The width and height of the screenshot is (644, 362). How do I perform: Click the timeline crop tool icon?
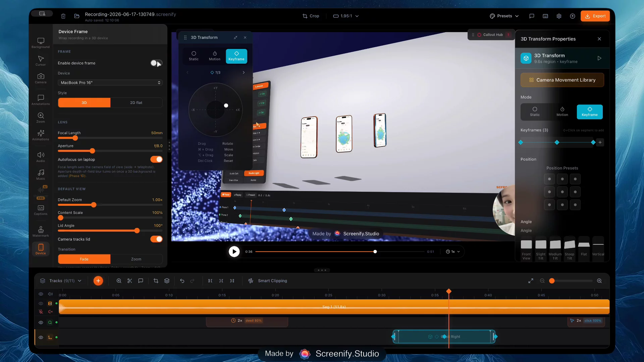pyautogui.click(x=156, y=281)
